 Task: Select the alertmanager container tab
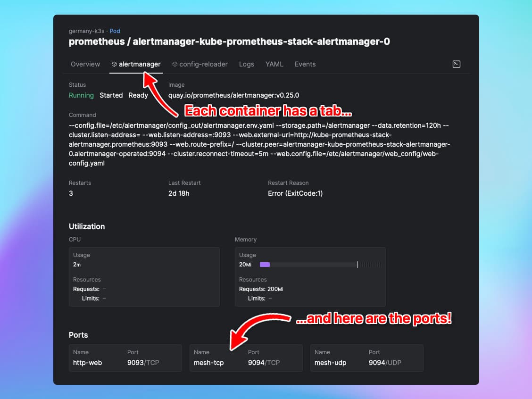coord(136,64)
